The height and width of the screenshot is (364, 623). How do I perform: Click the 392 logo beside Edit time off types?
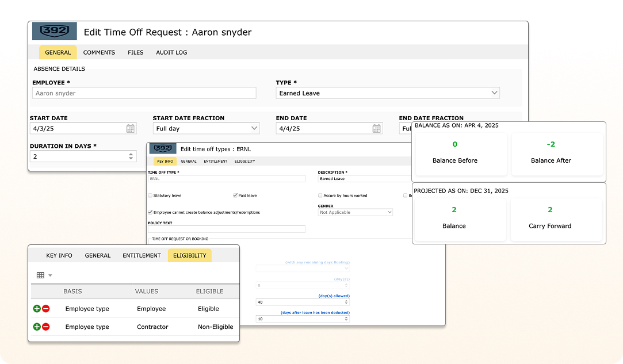tap(163, 148)
